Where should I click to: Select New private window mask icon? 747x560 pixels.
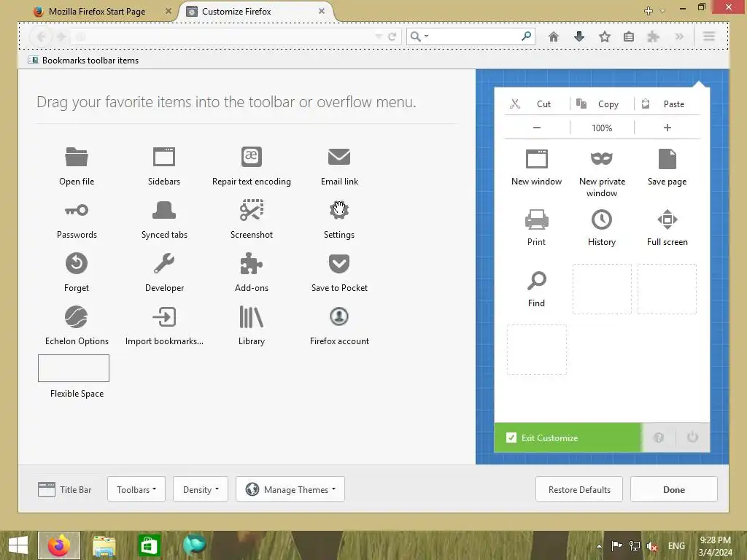602,158
